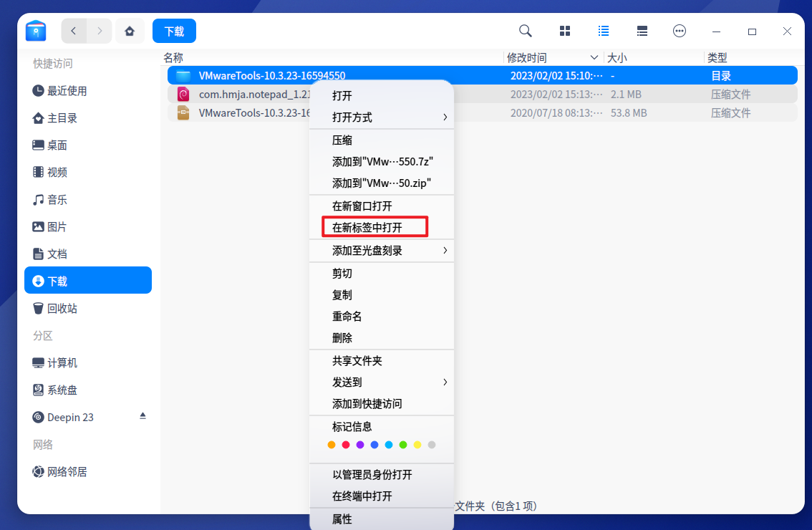812x530 pixels.
Task: Open Videos (视频) in sidebar
Action: coord(88,172)
